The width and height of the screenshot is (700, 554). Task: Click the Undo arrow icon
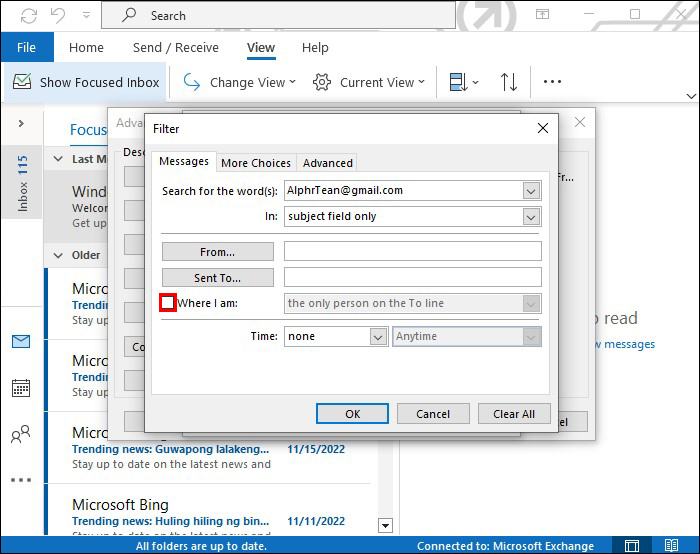58,16
